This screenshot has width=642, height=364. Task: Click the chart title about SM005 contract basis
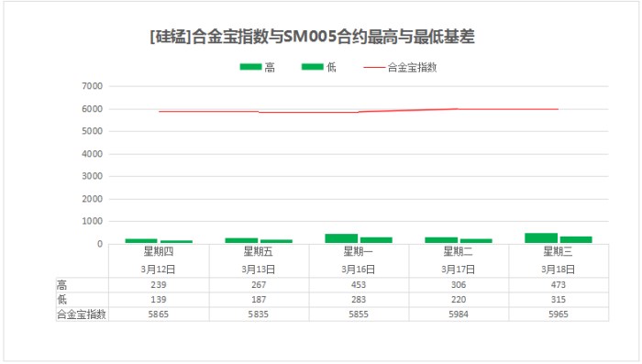click(313, 37)
